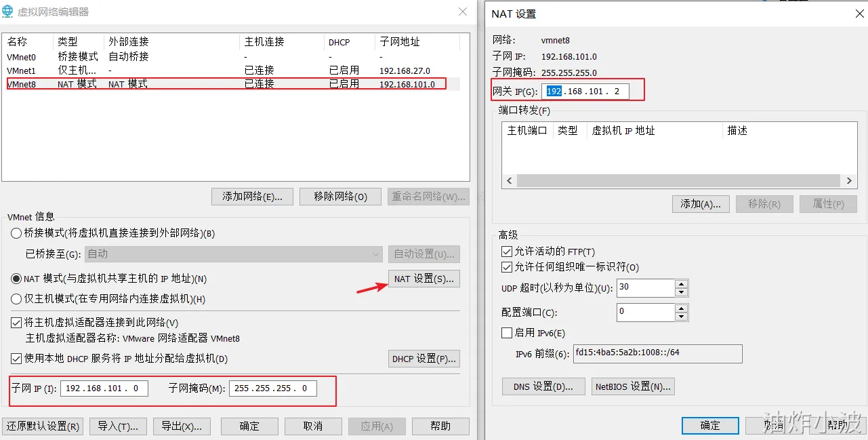868x440 pixels.
Task: Open the 已桥接至 dropdown
Action: 234,254
